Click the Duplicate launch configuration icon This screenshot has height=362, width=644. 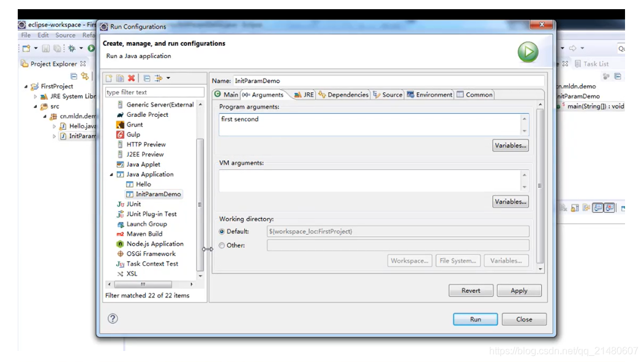[120, 78]
